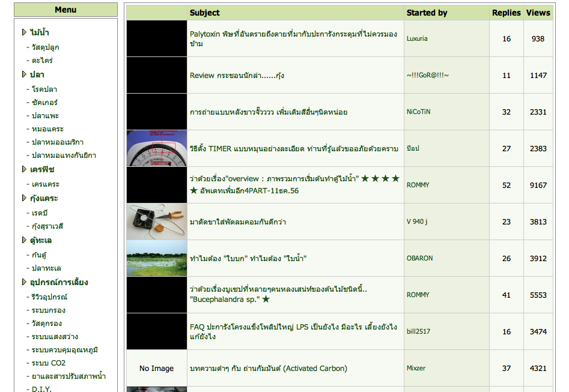Screen dimensions: 569x392
Task: Go to ปลาหมออเมริกา submenu
Action: (x=57, y=142)
